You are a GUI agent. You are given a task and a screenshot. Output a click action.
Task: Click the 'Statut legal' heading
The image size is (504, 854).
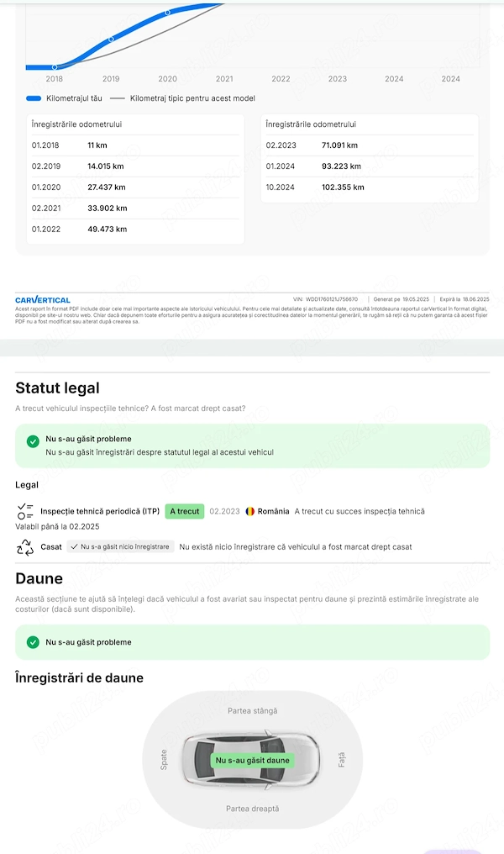pyautogui.click(x=58, y=387)
